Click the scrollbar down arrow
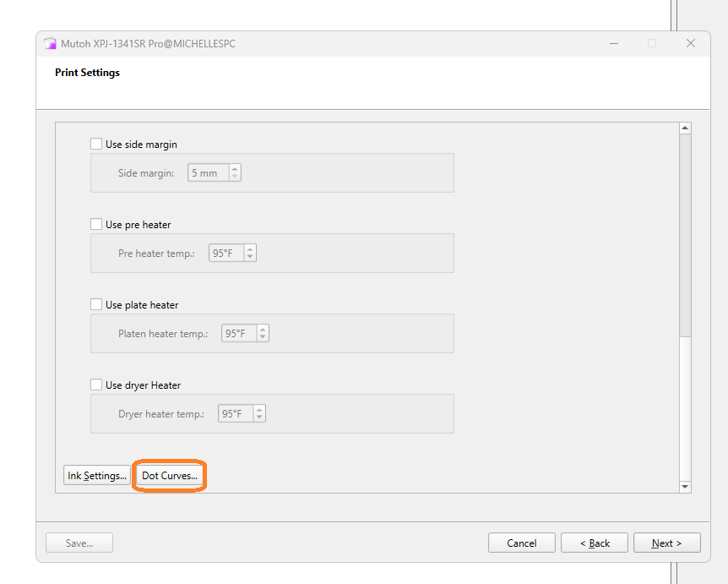 pos(685,487)
